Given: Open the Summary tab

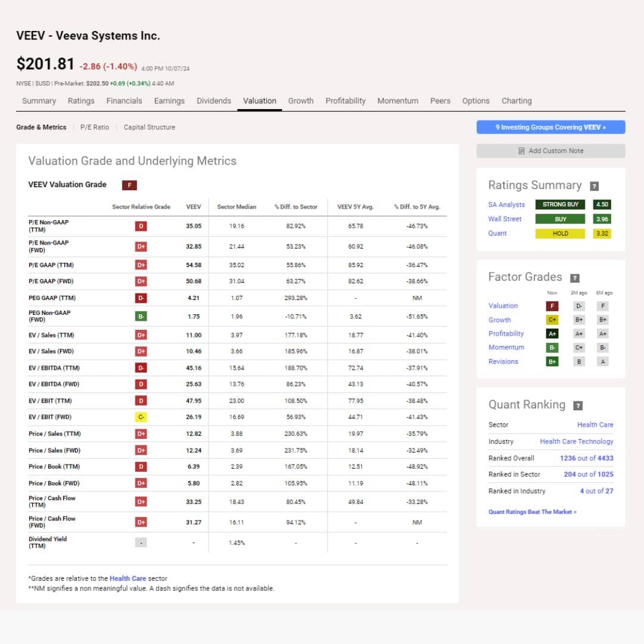Looking at the screenshot, I should coord(39,101).
